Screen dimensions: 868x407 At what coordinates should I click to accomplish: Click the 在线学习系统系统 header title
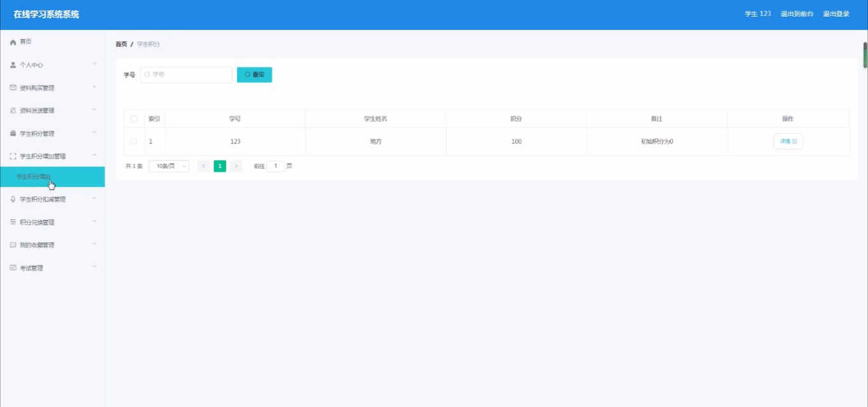[47, 14]
